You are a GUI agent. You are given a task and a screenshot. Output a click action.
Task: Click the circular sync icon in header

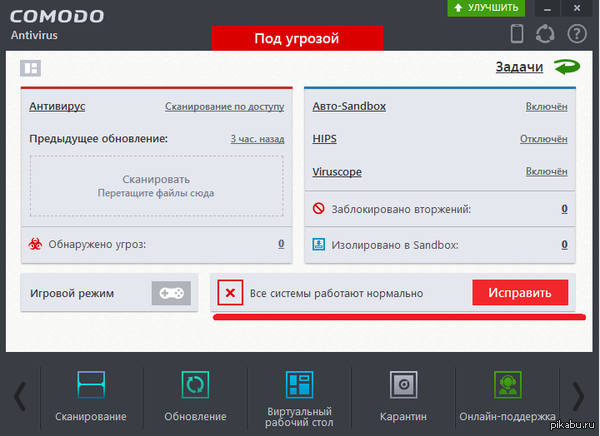coord(546,34)
